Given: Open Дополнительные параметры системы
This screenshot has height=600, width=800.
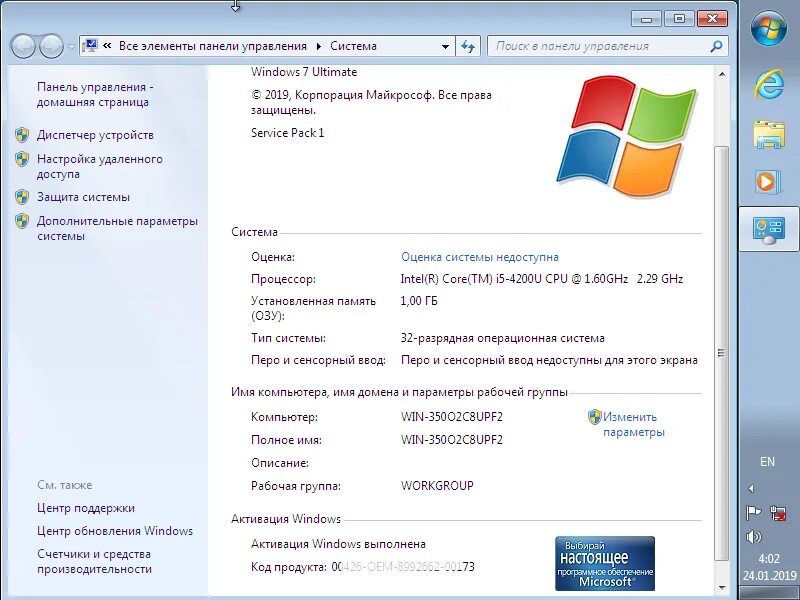Looking at the screenshot, I should [x=117, y=229].
